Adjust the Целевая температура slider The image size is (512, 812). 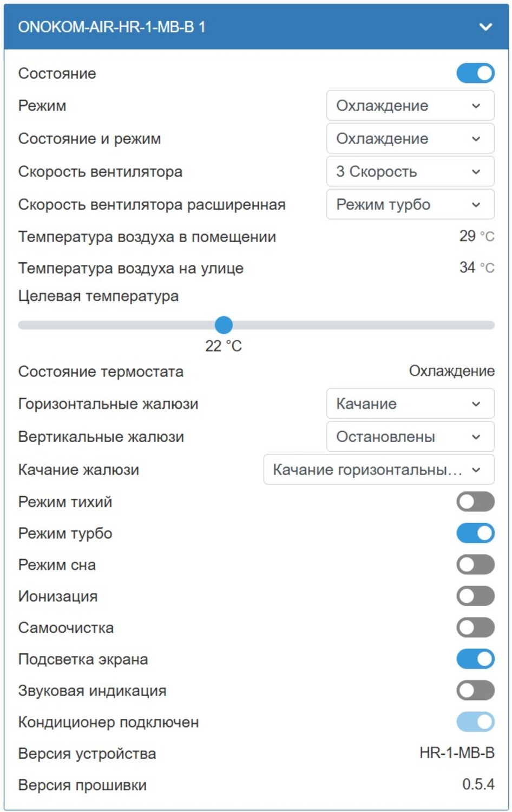point(223,325)
